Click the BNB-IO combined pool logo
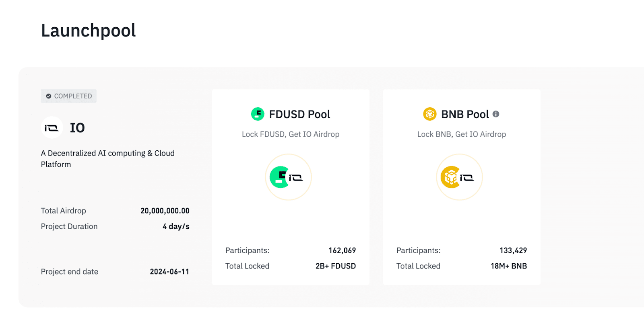Image resolution: width=644 pixels, height=318 pixels. (x=459, y=177)
